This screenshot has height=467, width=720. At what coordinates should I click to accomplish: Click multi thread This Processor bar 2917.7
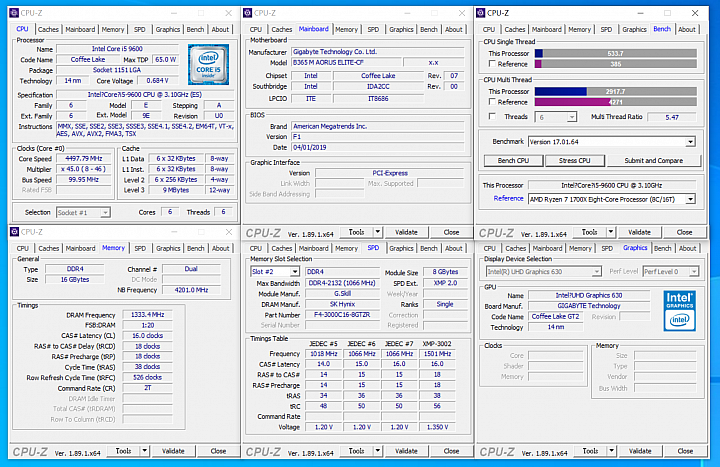[x=616, y=91]
